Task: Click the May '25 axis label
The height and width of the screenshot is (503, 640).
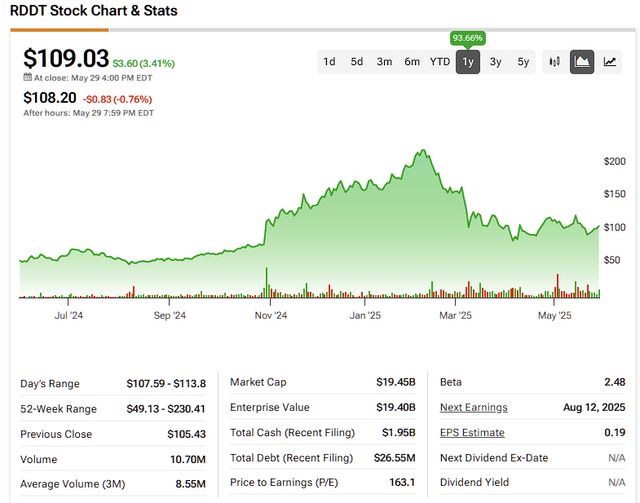Action: pyautogui.click(x=554, y=315)
